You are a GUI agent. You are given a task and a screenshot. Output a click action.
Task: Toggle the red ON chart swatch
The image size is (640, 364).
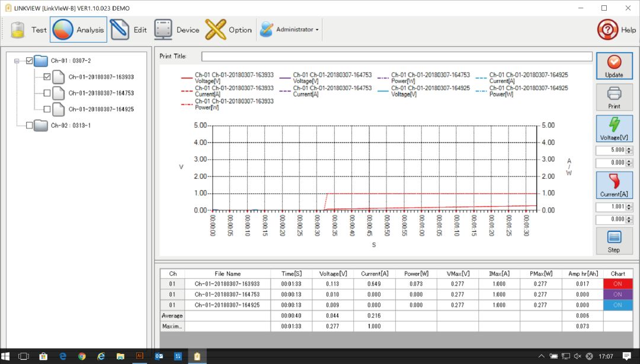617,284
